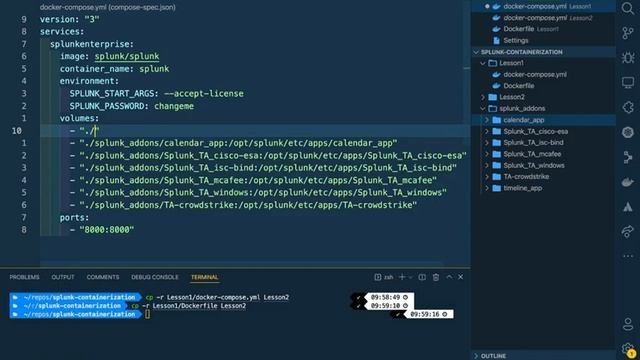Open the Source Control view
The image size is (640, 360).
628,33
